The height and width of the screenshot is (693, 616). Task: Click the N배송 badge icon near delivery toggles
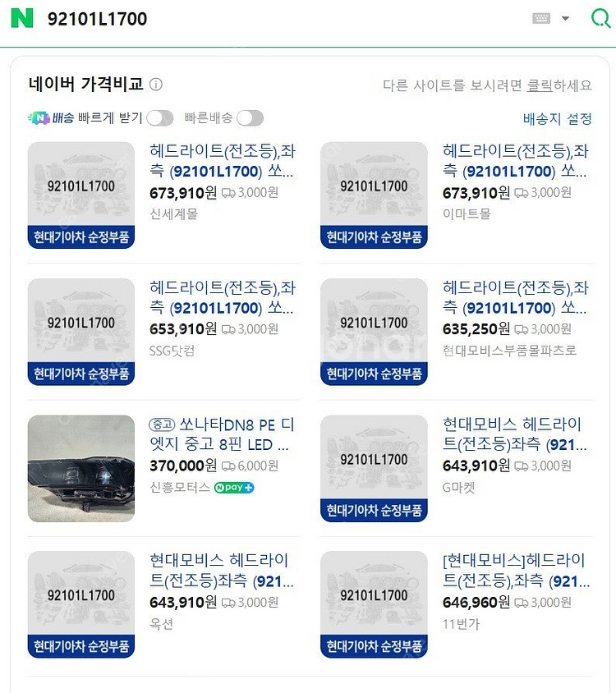tap(40, 118)
